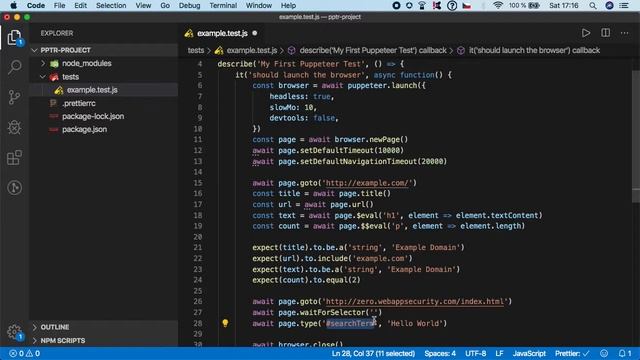Open the Go menu
The image size is (640, 360).
(165, 6)
